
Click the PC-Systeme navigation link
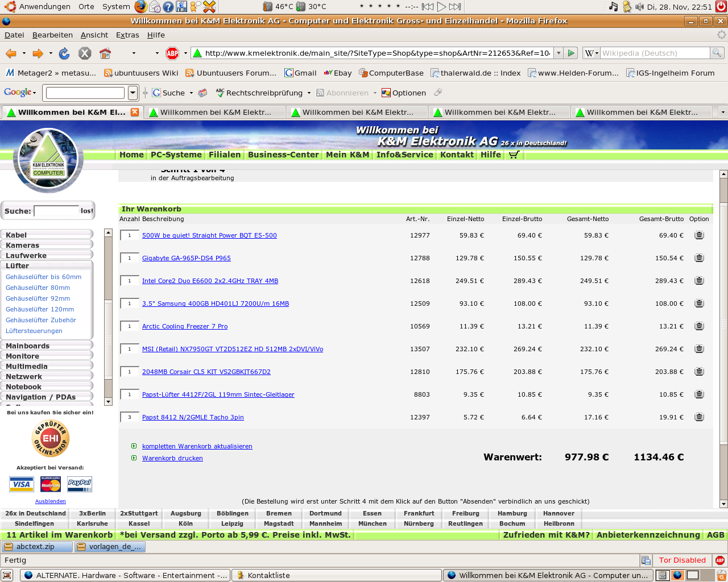[176, 155]
